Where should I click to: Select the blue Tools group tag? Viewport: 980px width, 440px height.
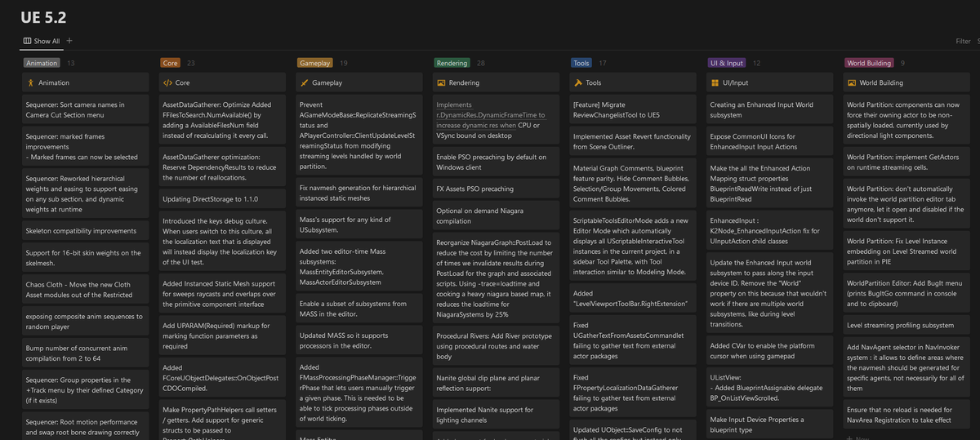[x=581, y=63]
